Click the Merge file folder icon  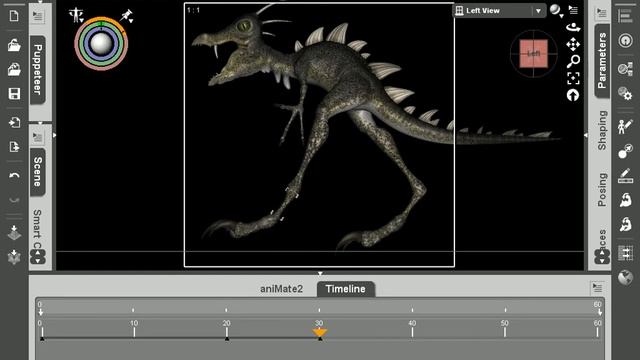(14, 70)
